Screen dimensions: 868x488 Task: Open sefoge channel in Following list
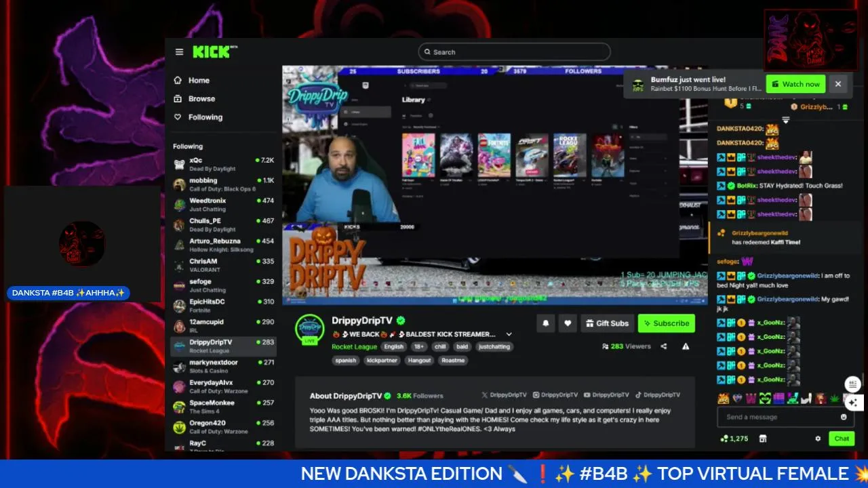[x=223, y=285]
